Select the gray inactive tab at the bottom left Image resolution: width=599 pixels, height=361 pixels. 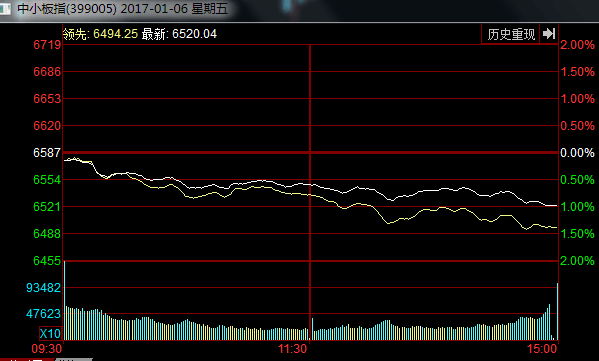[x=74, y=359]
